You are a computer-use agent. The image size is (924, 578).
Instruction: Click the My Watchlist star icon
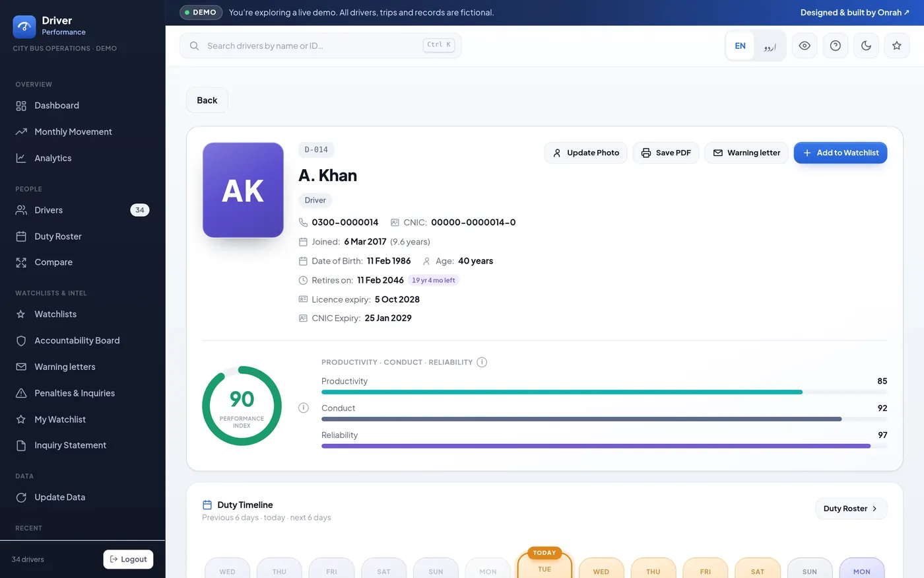[x=21, y=419]
